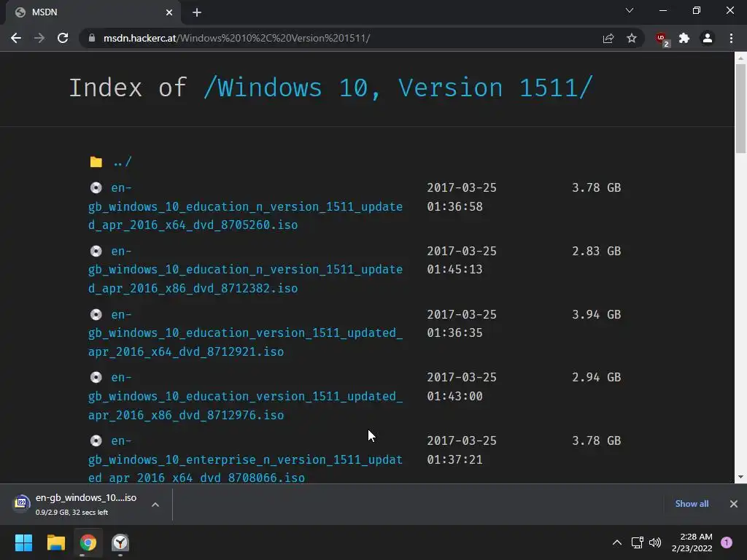Open the parent folder ../ link

tap(122, 162)
